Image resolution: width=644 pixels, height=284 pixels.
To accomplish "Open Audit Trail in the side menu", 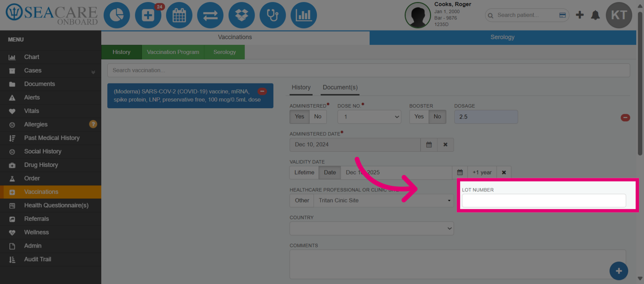I will [x=51, y=259].
